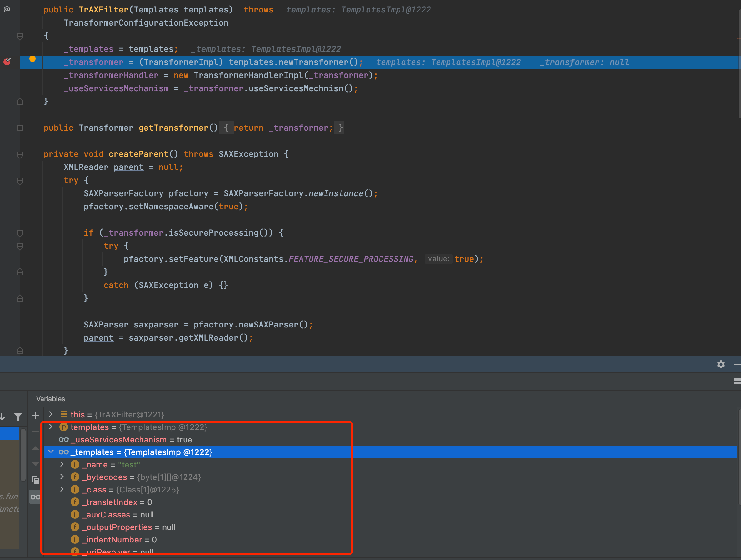Click the Frames list vertical scrollbar
The width and height of the screenshot is (741, 560).
pyautogui.click(x=23, y=455)
